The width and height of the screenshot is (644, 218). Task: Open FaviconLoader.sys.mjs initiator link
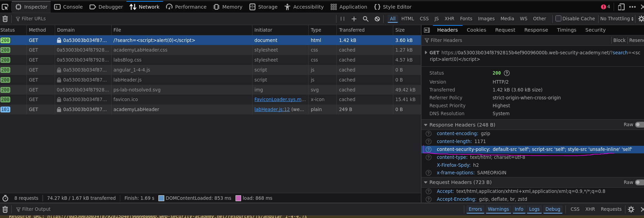[280, 99]
